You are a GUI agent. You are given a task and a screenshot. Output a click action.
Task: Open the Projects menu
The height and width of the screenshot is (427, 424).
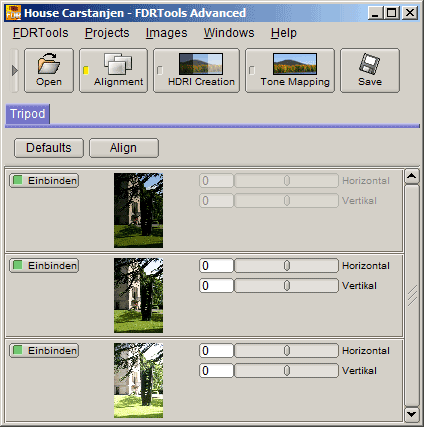click(107, 33)
